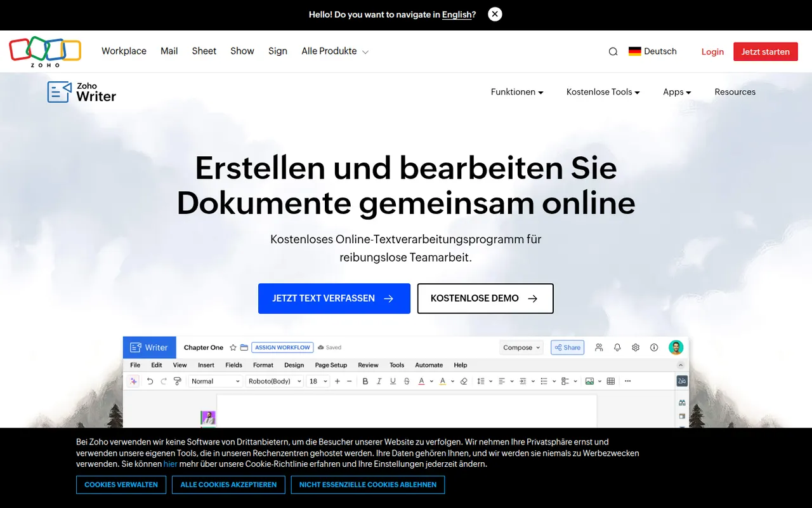Click the KOSTENLOSE DEMO button
Screen dimensions: 812x508
(x=485, y=298)
